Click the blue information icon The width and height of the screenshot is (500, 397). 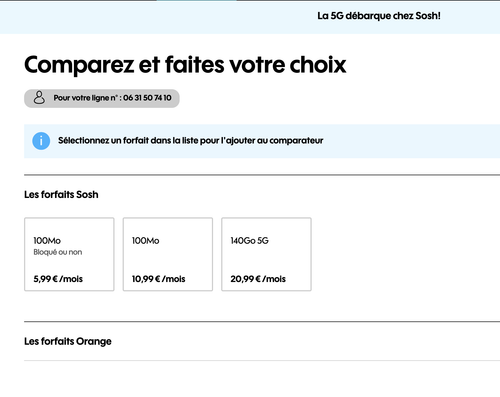(41, 141)
